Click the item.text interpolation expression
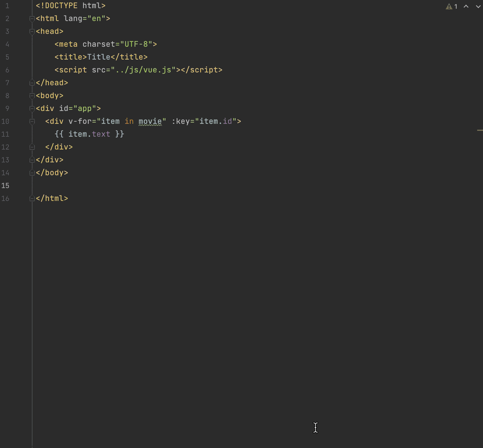483x448 pixels. [x=89, y=134]
